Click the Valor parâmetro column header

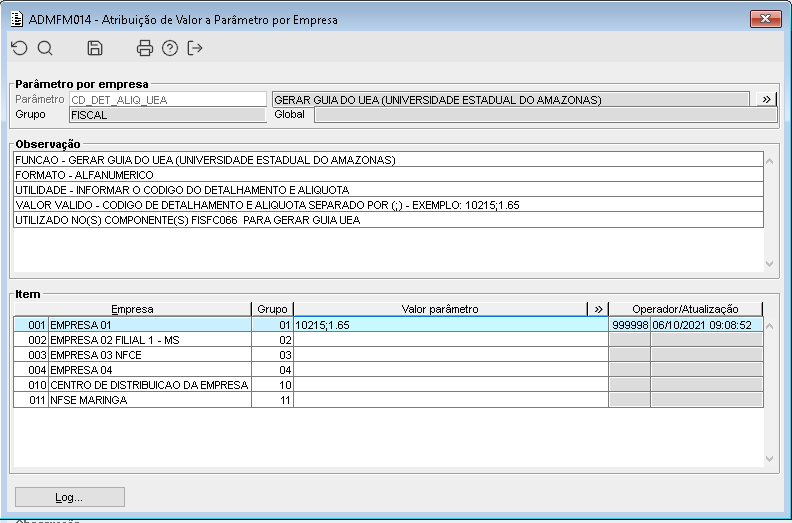tap(440, 309)
